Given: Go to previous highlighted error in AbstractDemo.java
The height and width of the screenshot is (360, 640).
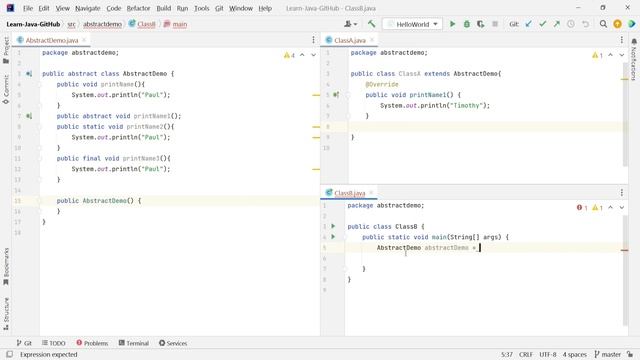Looking at the screenshot, I should pos(302,55).
